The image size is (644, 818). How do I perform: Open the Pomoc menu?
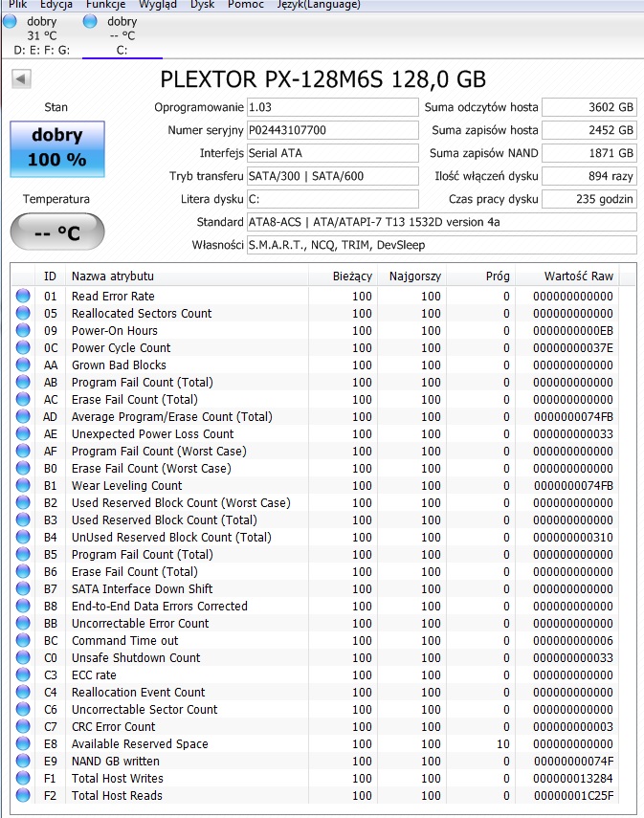246,4
